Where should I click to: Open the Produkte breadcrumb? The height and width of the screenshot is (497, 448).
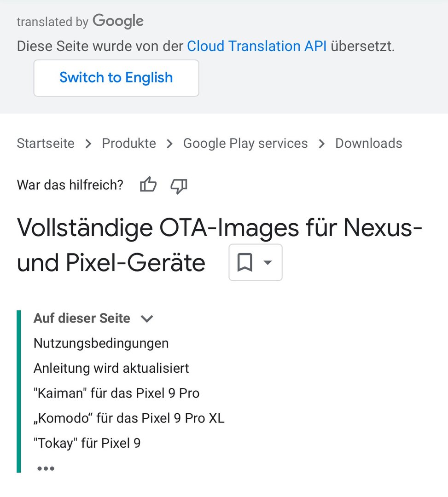click(129, 143)
